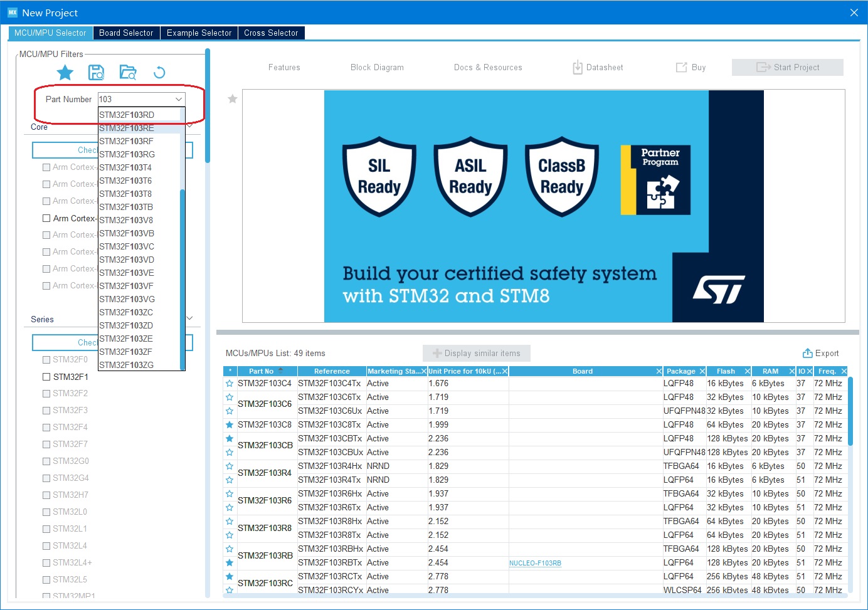Switch to the Board Selector tab
The height and width of the screenshot is (610, 868).
126,33
